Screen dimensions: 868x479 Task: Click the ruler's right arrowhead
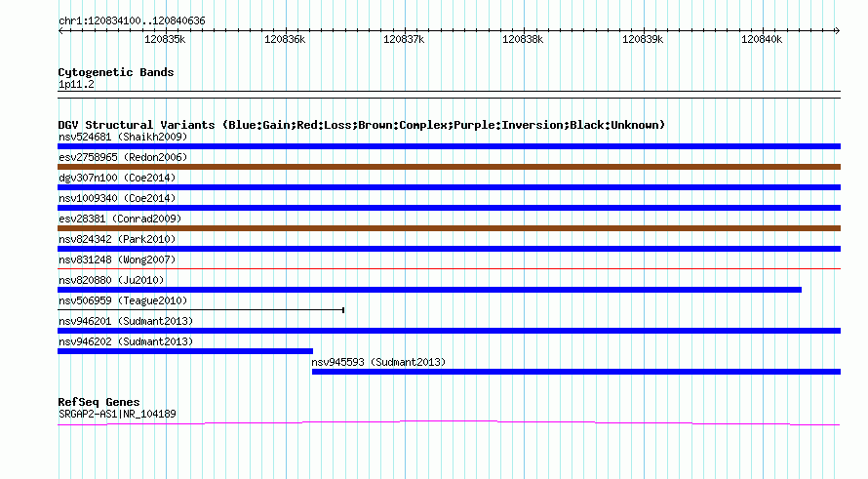(x=838, y=31)
